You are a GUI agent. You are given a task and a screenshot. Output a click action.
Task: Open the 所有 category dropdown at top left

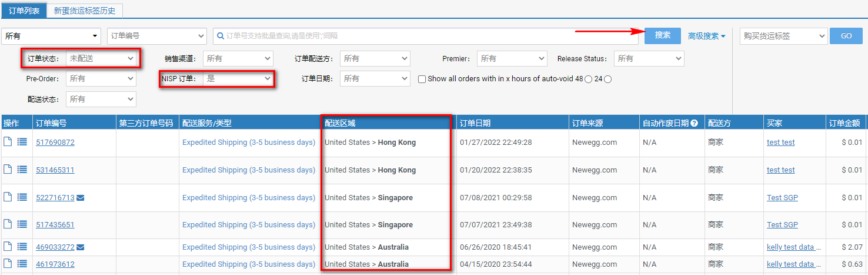pos(52,36)
